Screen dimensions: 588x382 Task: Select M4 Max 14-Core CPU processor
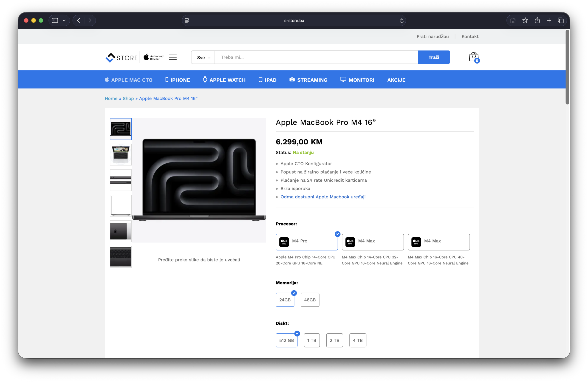pos(373,242)
